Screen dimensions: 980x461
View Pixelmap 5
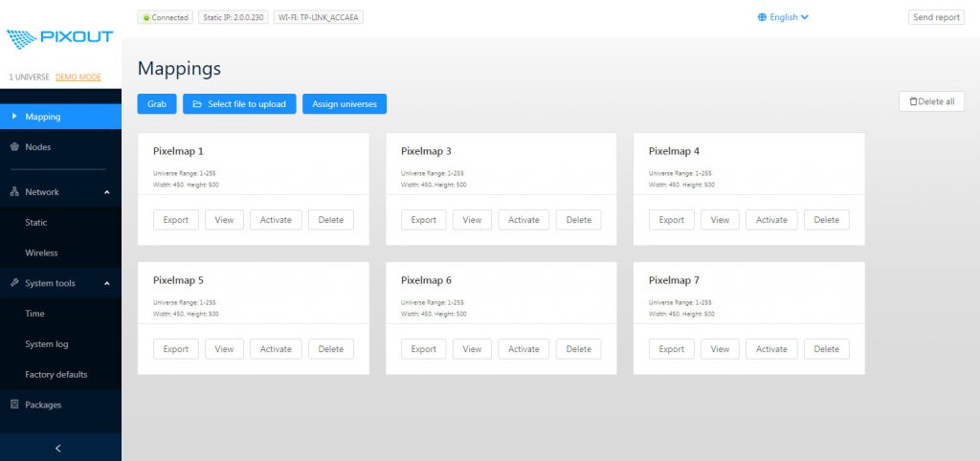pos(224,349)
